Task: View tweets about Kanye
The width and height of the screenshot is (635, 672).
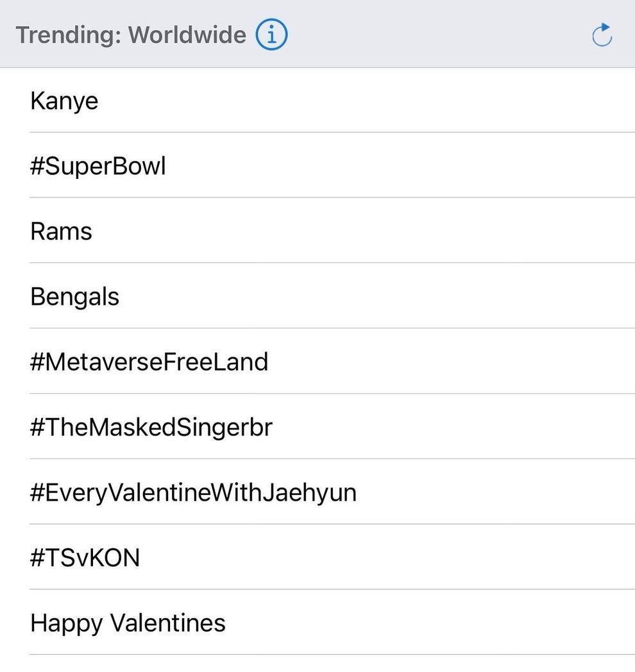Action: (x=64, y=101)
